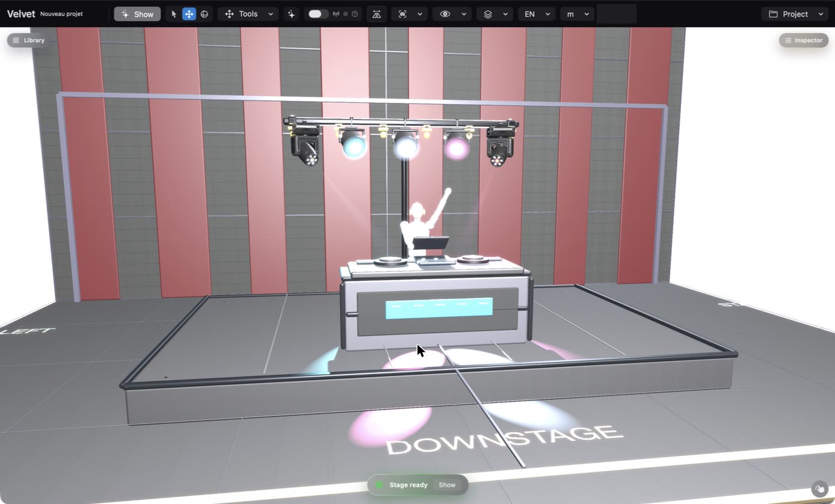The height and width of the screenshot is (504, 835).
Task: Expand the camera focus dropdown arrow
Action: pyautogui.click(x=419, y=14)
